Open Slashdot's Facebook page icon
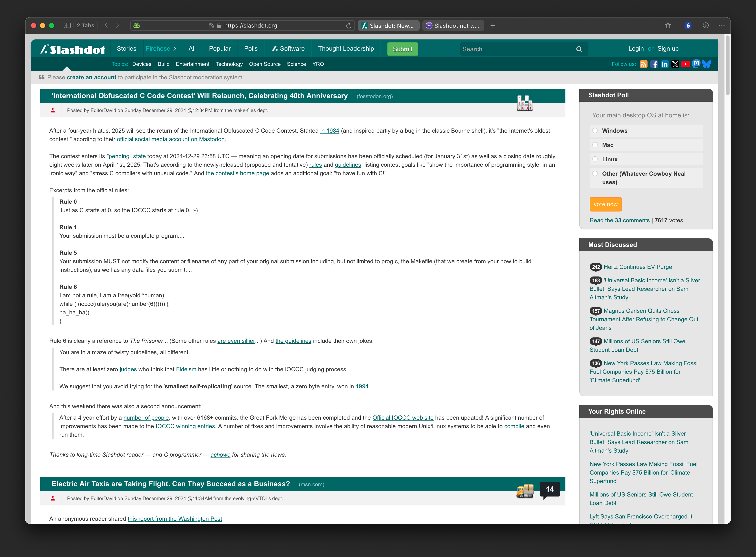 [654, 64]
